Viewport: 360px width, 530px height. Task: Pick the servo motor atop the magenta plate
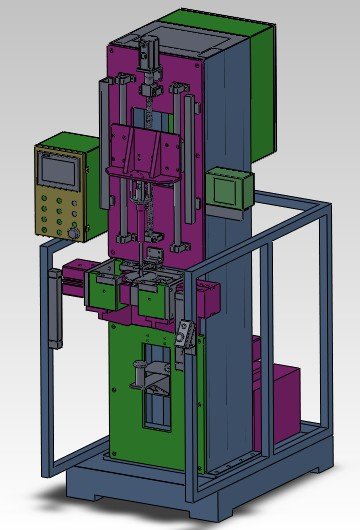click(x=149, y=54)
